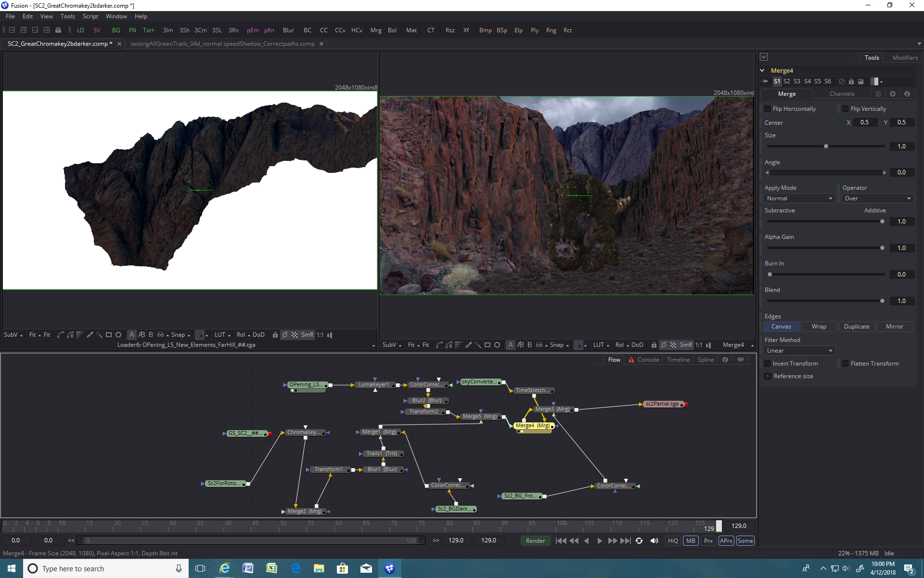Toggle audio mute speaker icon

point(654,541)
